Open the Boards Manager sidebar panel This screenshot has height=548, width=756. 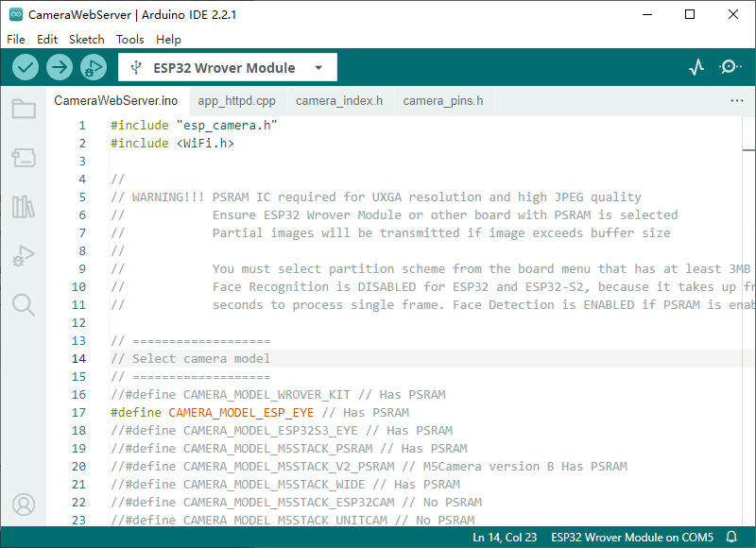[x=24, y=158]
